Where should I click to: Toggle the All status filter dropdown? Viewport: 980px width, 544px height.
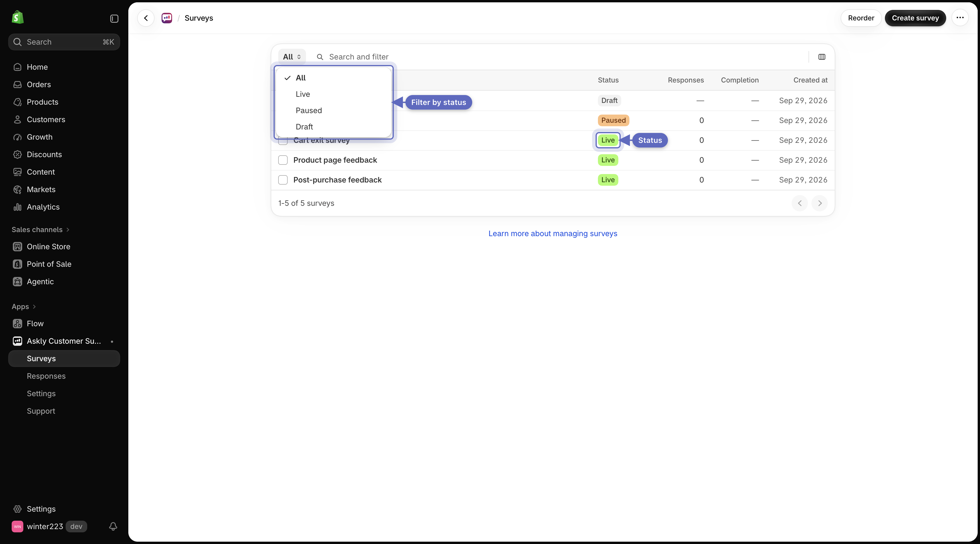point(292,57)
